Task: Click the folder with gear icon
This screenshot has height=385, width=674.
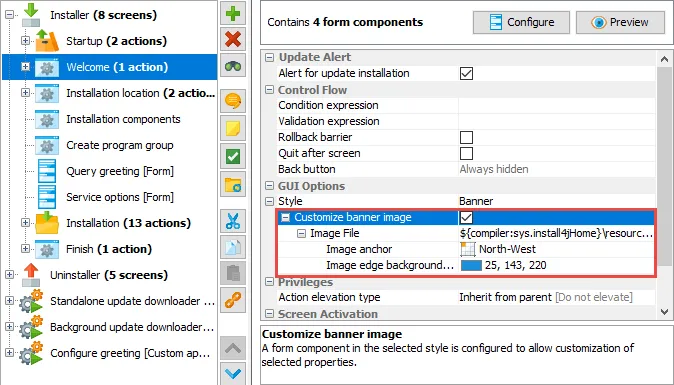Action: tap(233, 185)
